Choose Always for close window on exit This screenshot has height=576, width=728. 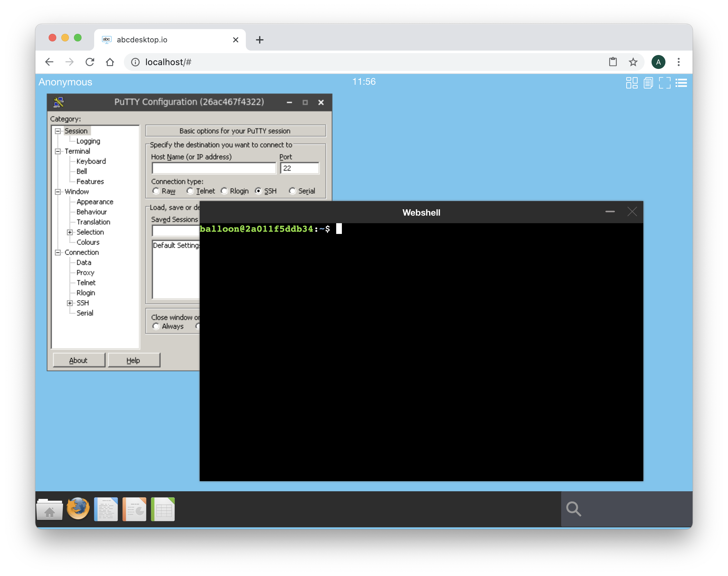tap(168, 327)
